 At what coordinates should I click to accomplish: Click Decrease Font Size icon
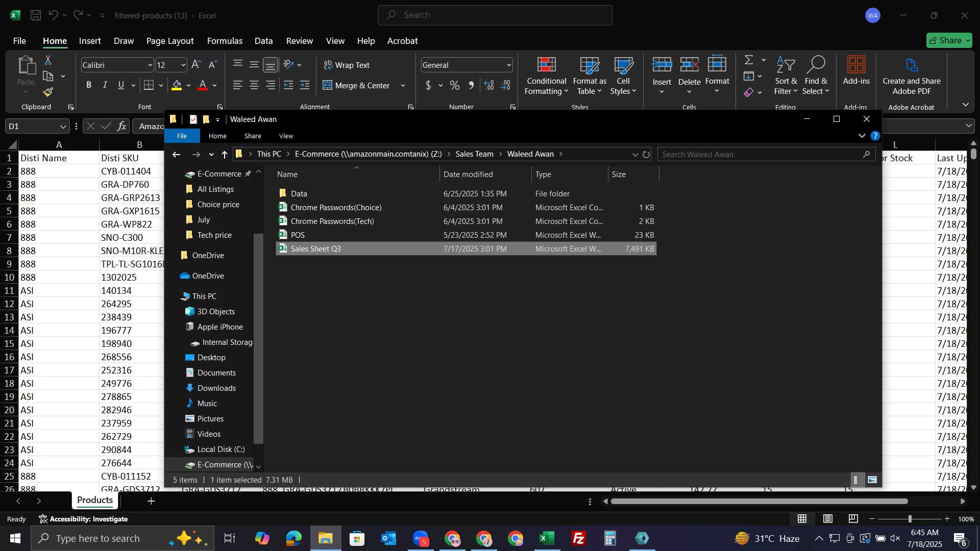[x=213, y=65]
